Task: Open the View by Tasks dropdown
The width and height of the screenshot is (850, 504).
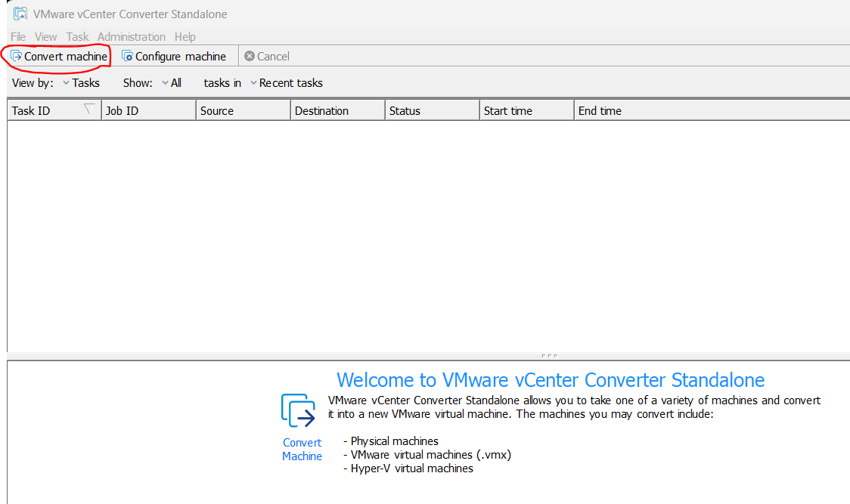Action: pyautogui.click(x=82, y=83)
